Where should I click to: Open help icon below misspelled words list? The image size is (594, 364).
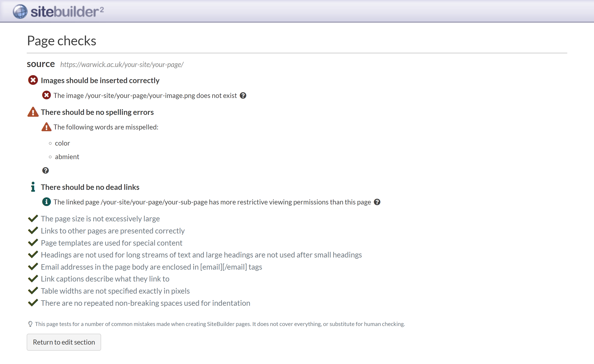(x=45, y=170)
